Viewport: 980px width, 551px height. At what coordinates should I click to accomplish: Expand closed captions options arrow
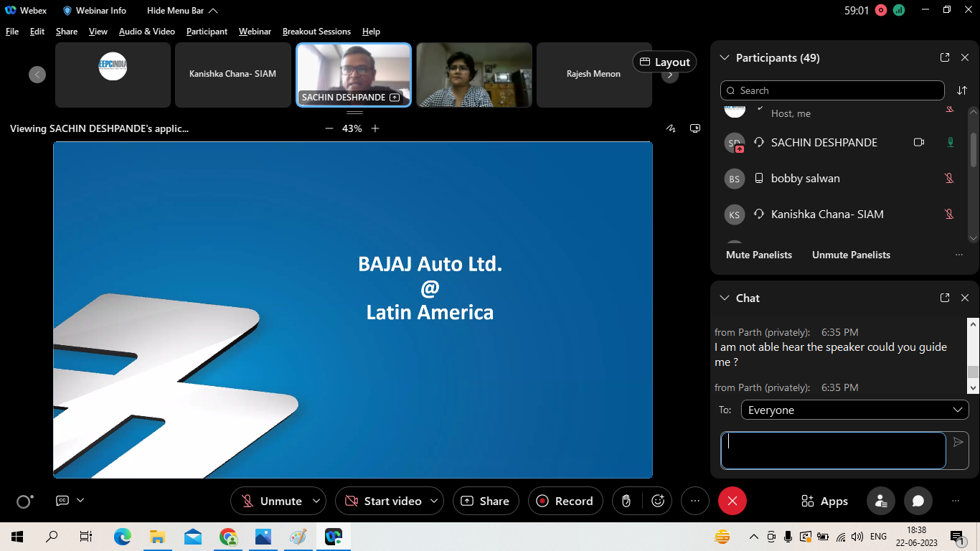pyautogui.click(x=80, y=500)
